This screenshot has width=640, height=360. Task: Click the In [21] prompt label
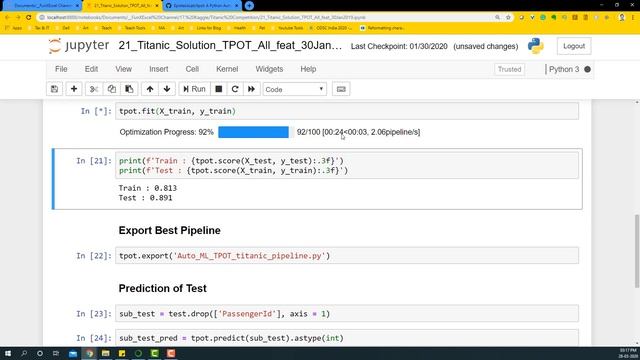click(x=93, y=161)
